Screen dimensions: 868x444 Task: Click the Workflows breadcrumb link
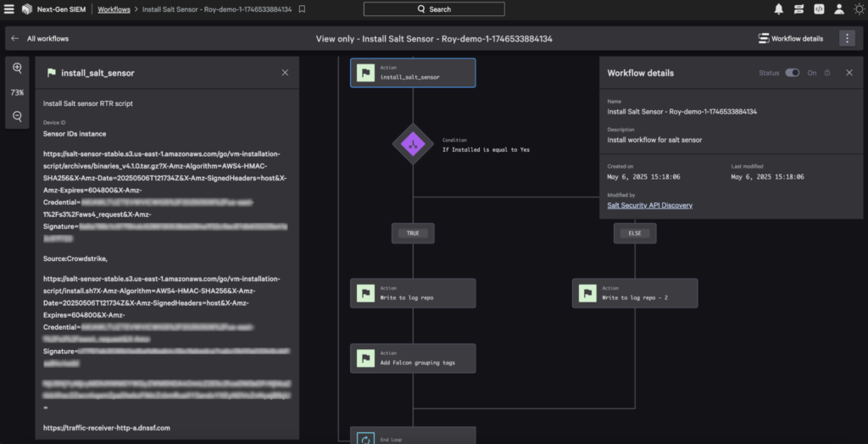tap(114, 9)
